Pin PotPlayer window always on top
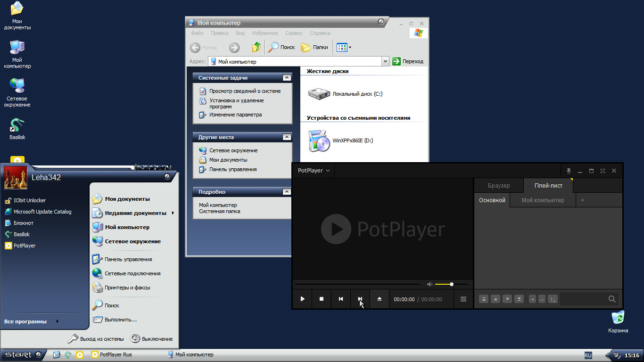The width and height of the screenshot is (644, 362). coord(569,171)
